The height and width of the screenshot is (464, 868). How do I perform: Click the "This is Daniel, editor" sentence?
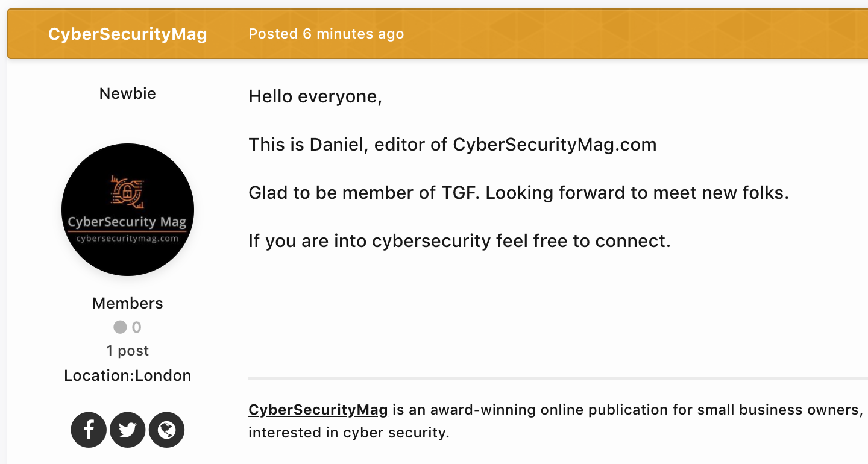click(x=452, y=145)
